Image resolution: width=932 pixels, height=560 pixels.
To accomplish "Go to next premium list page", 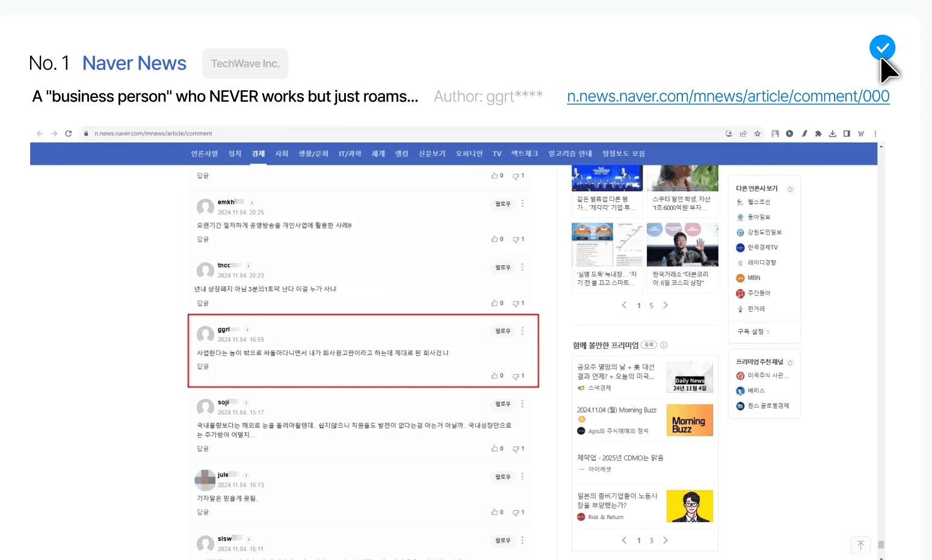I will point(665,540).
